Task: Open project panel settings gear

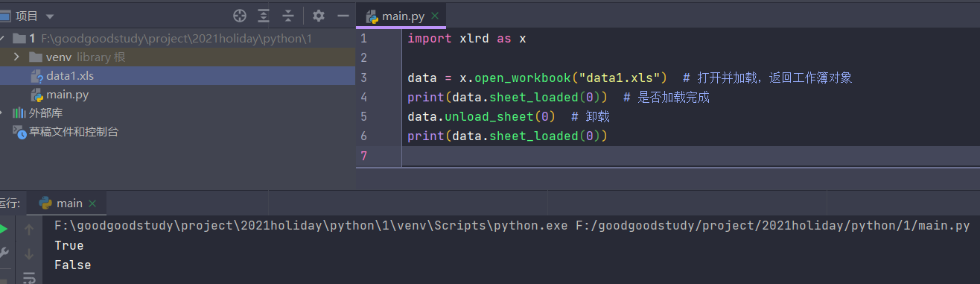Action: pyautogui.click(x=319, y=16)
